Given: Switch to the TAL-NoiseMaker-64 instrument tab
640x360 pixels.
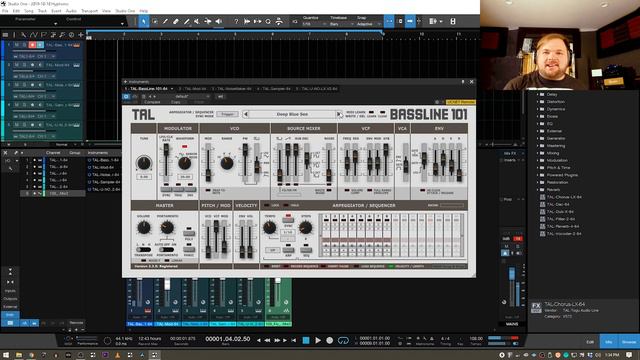Looking at the screenshot, I should pyautogui.click(x=231, y=89).
